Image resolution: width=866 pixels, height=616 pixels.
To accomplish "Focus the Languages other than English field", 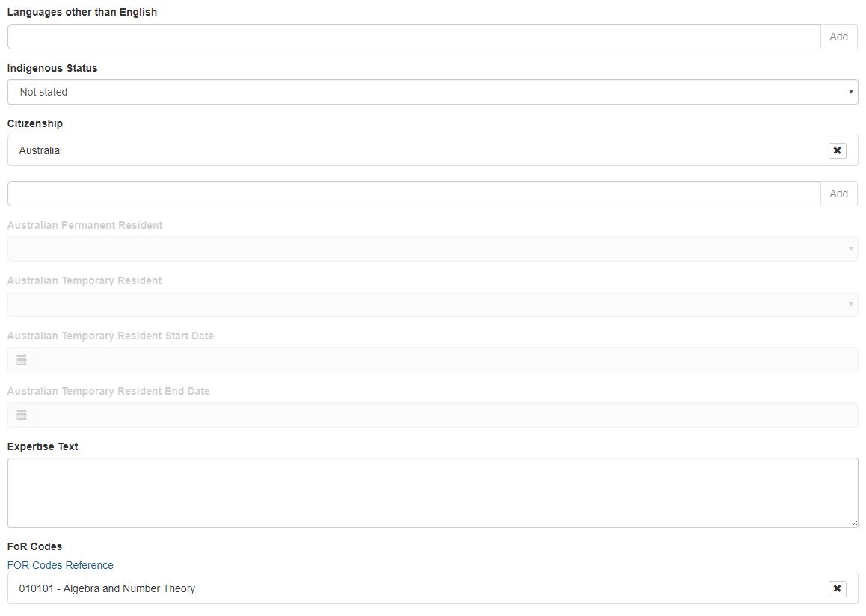I will click(414, 37).
